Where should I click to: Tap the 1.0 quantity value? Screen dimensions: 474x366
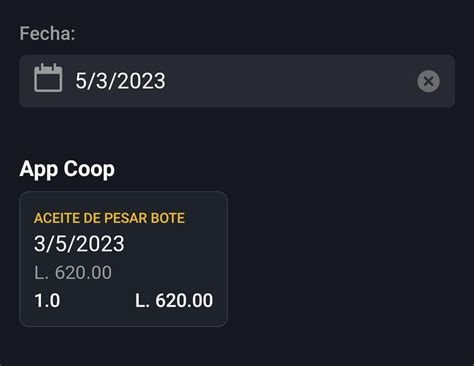coord(47,300)
